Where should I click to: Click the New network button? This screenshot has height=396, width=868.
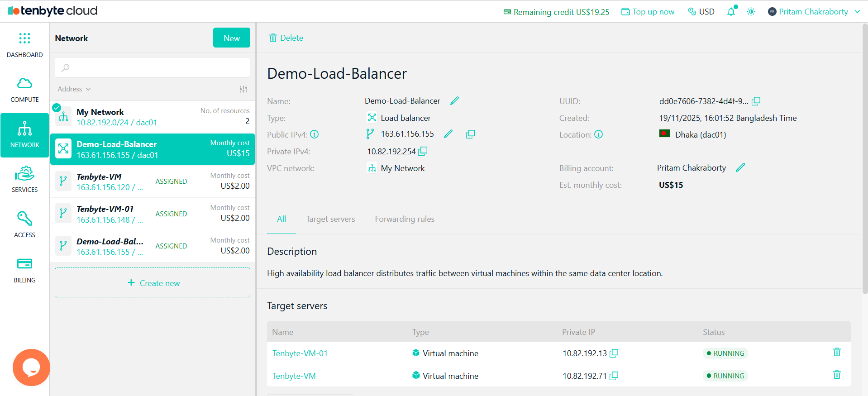[232, 38]
